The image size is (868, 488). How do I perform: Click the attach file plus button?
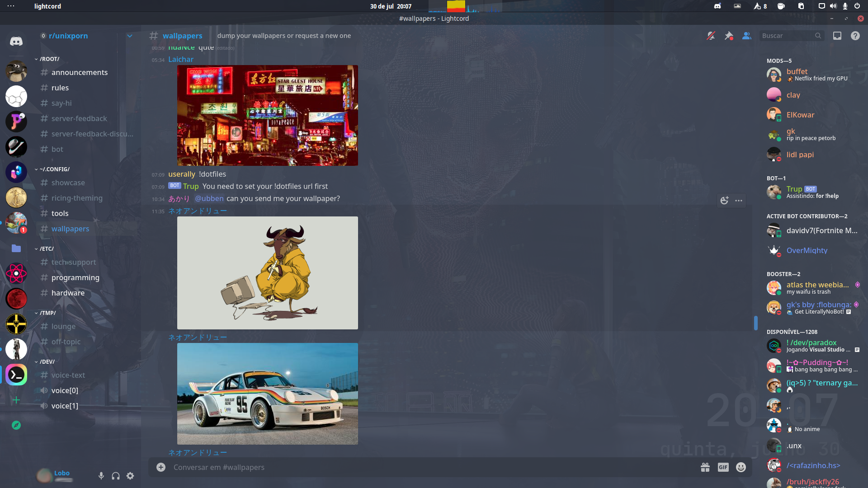coord(161,467)
